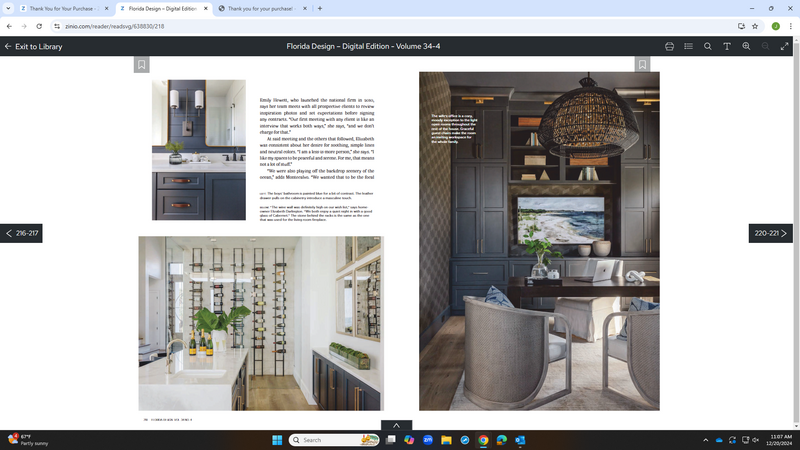Open Task View on taskbar
This screenshot has height=450, width=800.
click(391, 440)
